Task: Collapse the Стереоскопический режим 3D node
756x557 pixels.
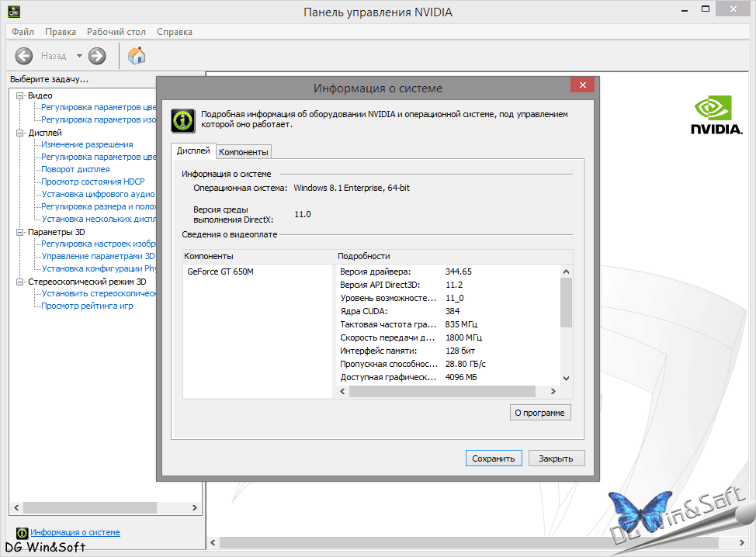Action: (x=19, y=282)
